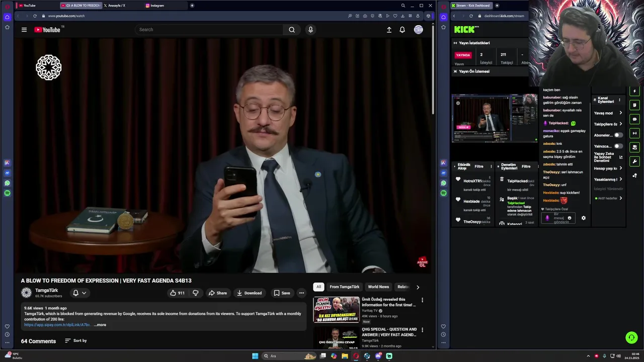Open the TamgaTürk channel avatar
The height and width of the screenshot is (362, 644).
[26, 293]
